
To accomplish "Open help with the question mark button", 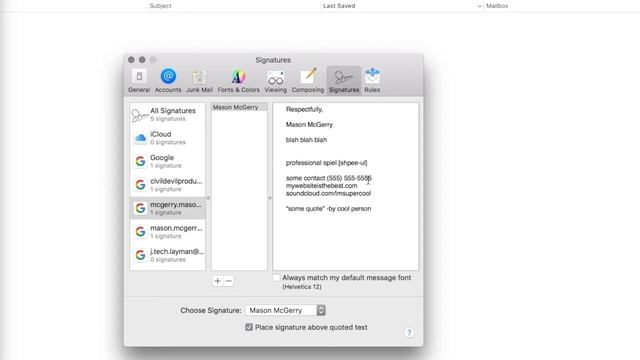I will coord(409,332).
